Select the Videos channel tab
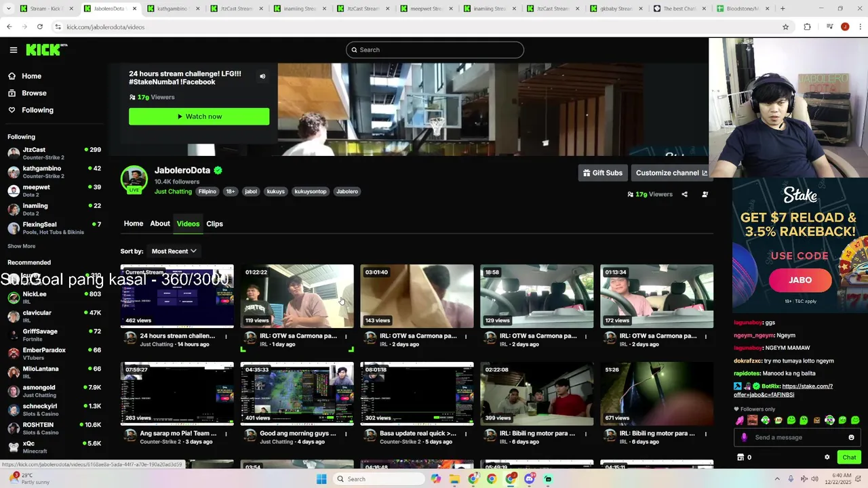868x488 pixels. (x=188, y=224)
